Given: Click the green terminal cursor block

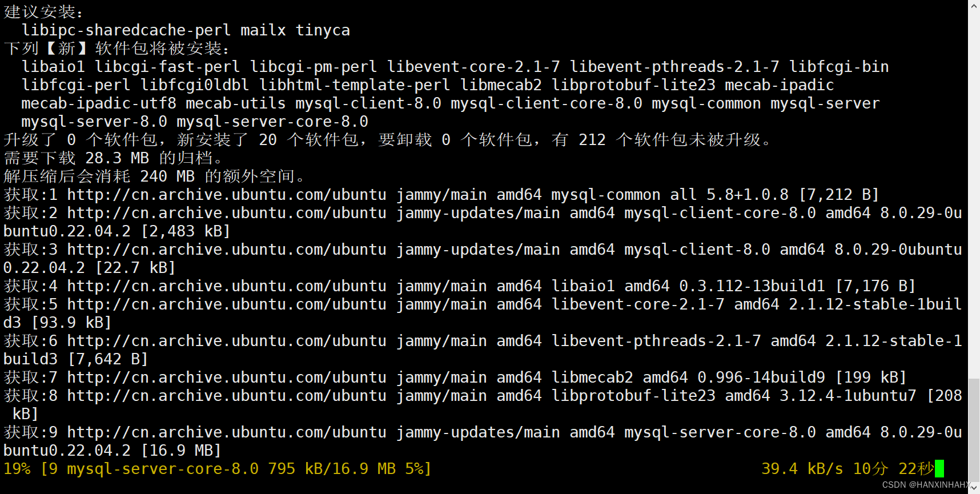Looking at the screenshot, I should click(x=939, y=469).
